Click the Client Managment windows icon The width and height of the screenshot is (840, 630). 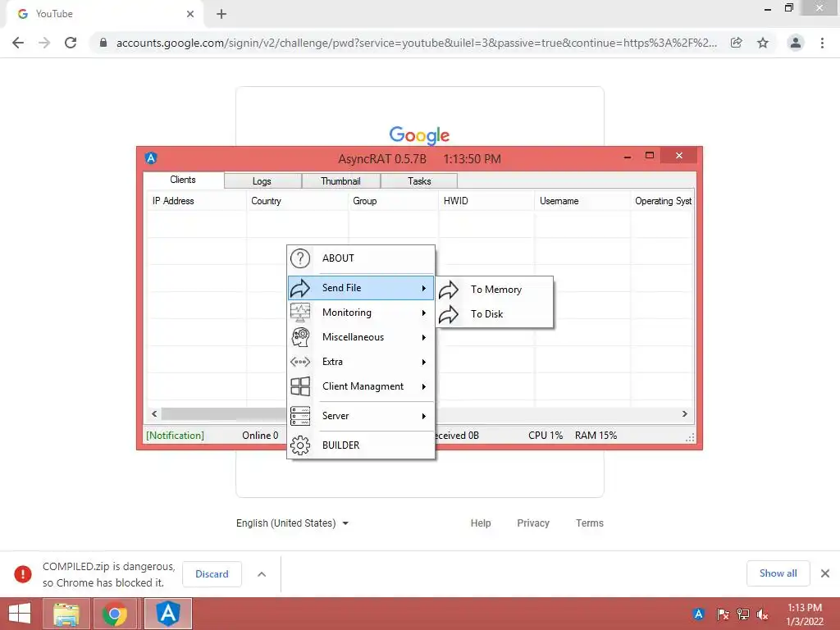pos(300,386)
